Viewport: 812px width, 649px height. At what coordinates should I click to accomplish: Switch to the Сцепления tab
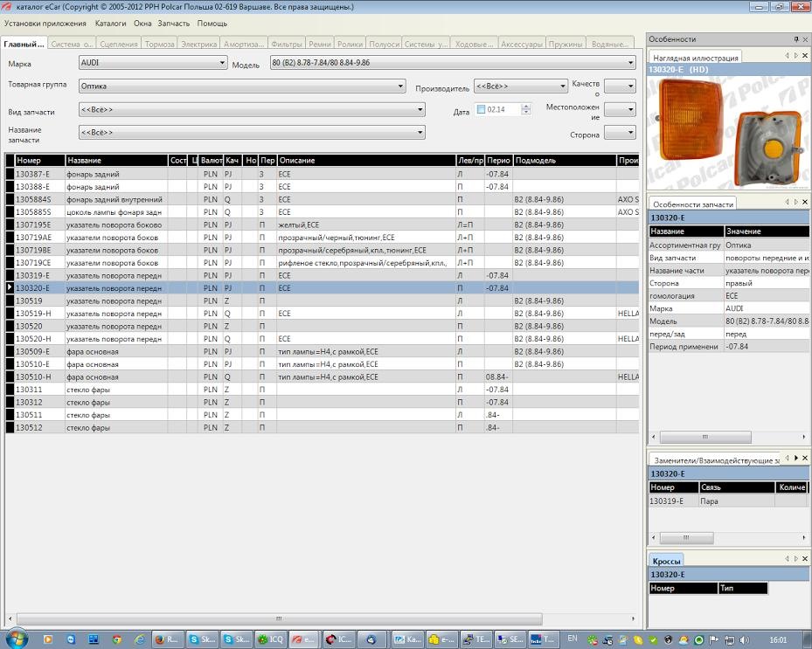pos(119,44)
